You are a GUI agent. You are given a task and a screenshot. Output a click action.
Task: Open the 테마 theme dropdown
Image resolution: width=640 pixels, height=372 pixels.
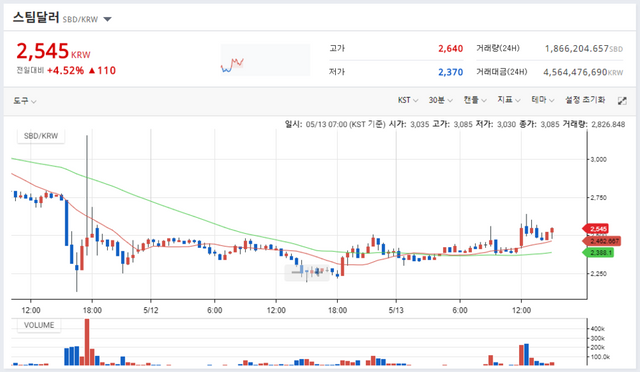point(542,100)
